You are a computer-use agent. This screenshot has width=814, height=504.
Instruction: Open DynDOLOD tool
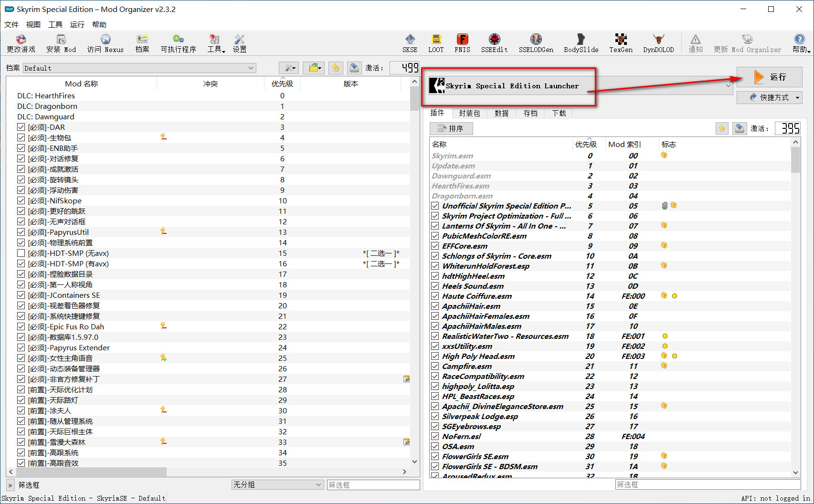click(x=658, y=42)
